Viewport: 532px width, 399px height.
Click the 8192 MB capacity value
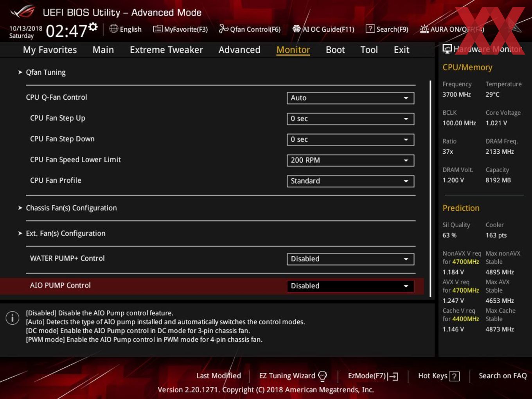498,180
